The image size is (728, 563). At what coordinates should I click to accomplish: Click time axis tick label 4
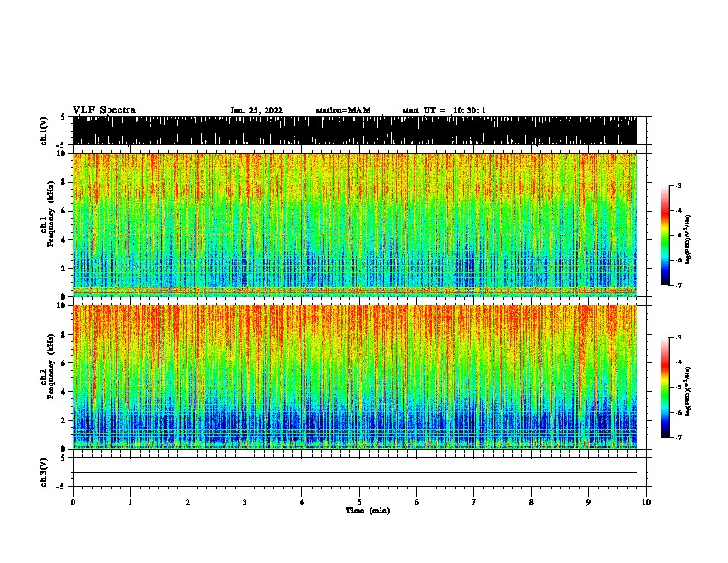302,501
